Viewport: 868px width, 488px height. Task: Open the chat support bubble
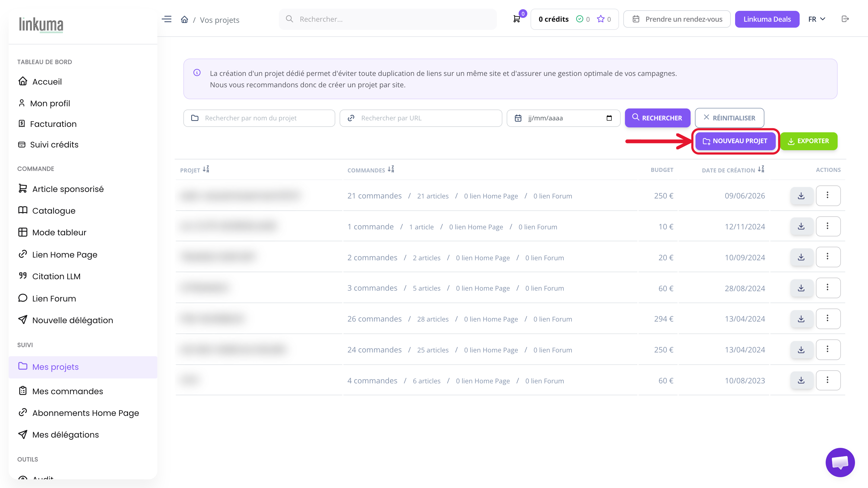coord(840,462)
